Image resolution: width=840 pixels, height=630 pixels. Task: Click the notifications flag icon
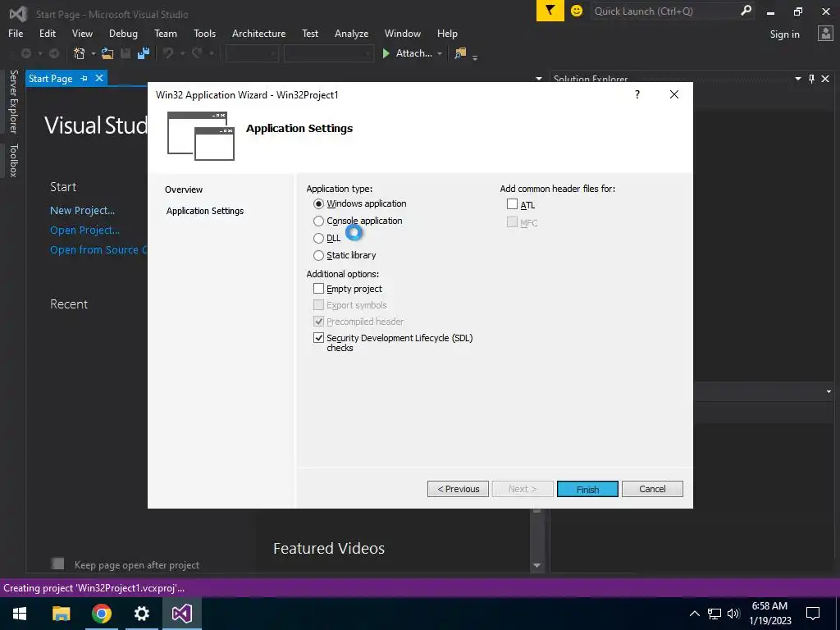coord(550,11)
